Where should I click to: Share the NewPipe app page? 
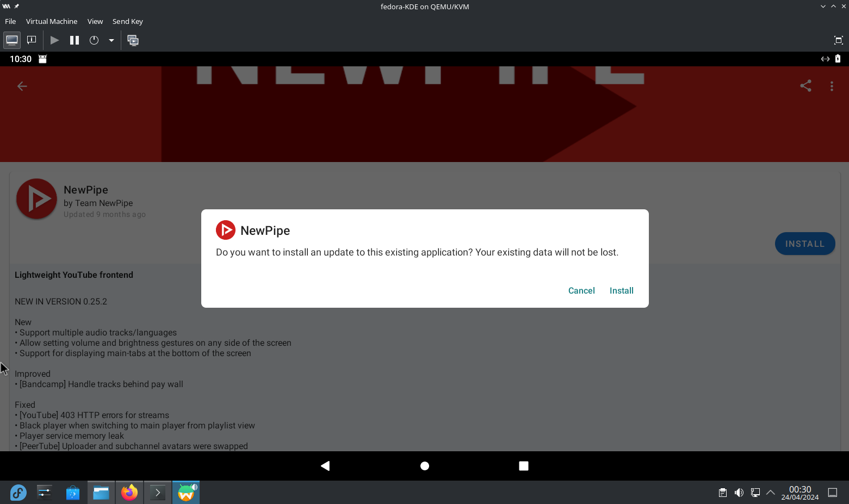coord(805,86)
